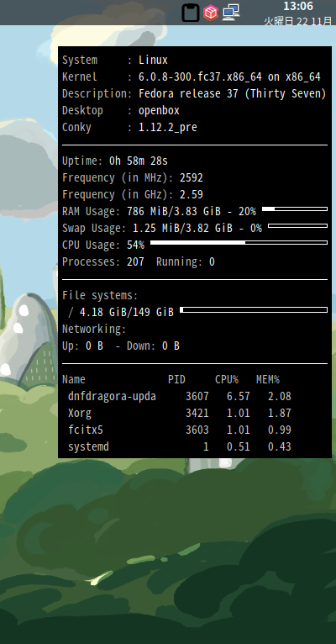Click the PID column header
Image resolution: width=336 pixels, height=644 pixels.
[176, 379]
